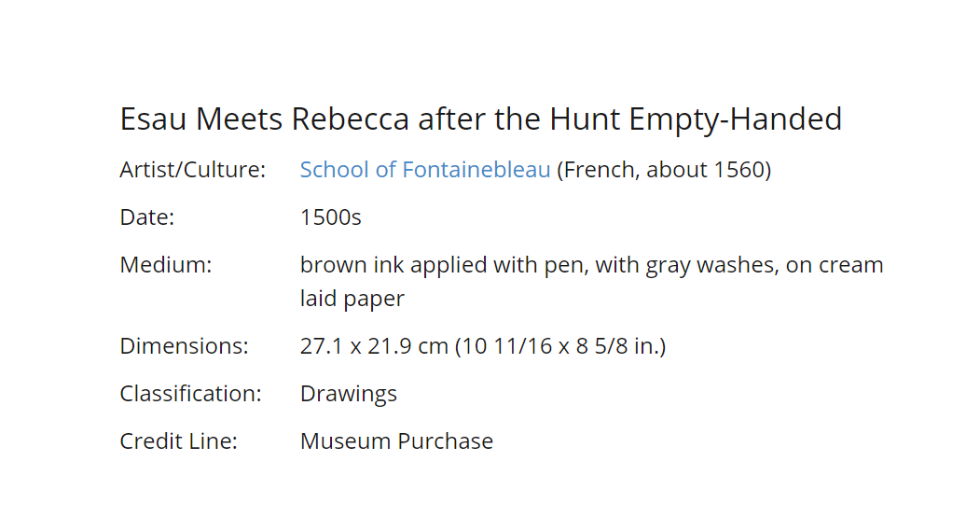
Task: Click the word Empty-Handed in the title
Action: [736, 119]
